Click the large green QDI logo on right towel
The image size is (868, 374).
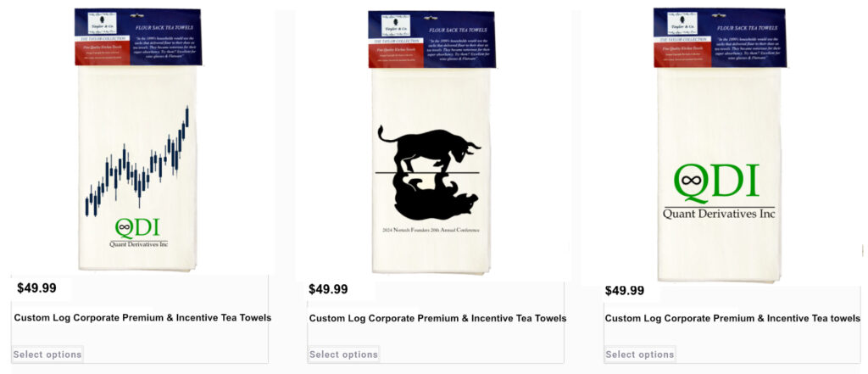716,182
